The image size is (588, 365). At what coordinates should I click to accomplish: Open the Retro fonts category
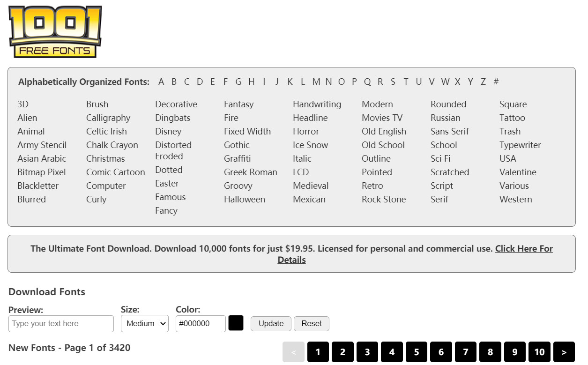click(372, 186)
